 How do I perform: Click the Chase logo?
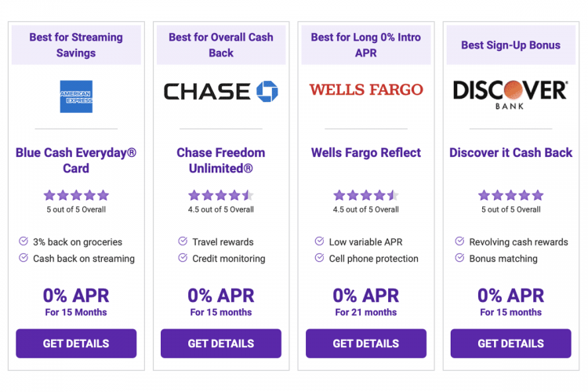point(221,92)
